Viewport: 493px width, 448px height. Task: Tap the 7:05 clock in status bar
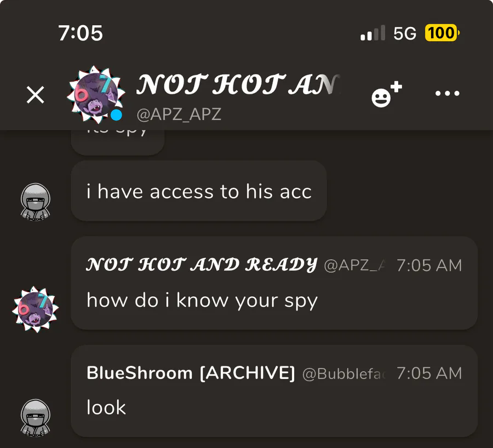tap(81, 33)
